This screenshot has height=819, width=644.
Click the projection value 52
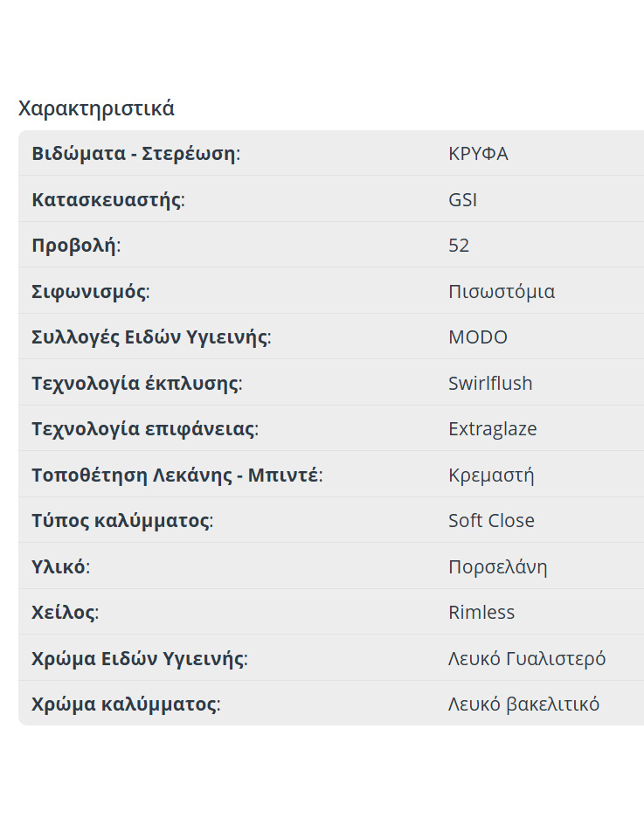tap(459, 246)
